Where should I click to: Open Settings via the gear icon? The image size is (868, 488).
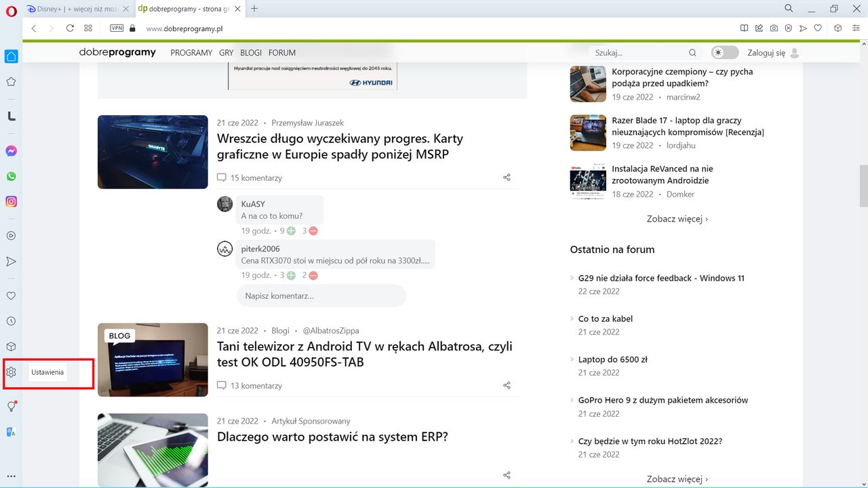[11, 371]
